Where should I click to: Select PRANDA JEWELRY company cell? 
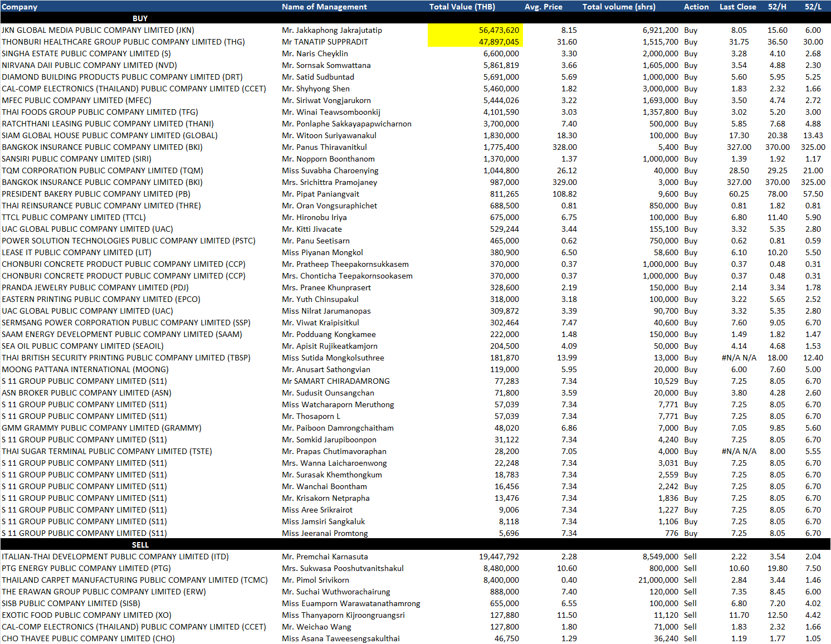pyautogui.click(x=95, y=287)
